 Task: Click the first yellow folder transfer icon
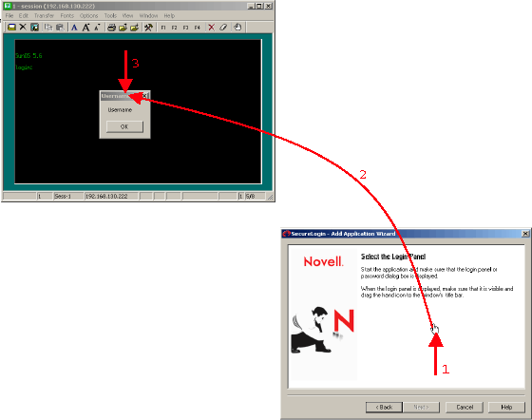click(x=123, y=28)
